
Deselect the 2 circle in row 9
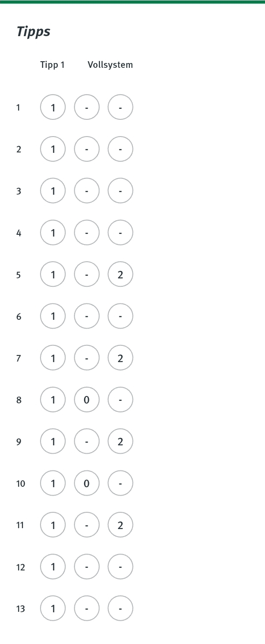(x=120, y=441)
